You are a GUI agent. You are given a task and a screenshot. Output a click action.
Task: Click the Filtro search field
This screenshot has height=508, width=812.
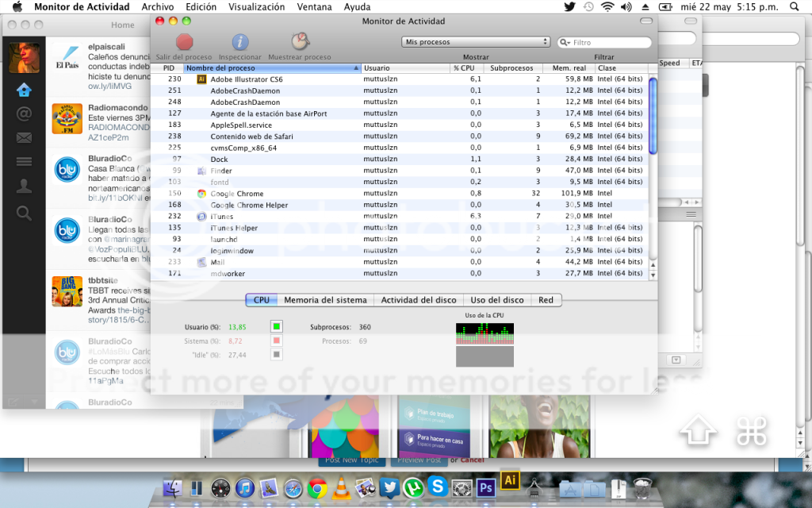pos(604,43)
